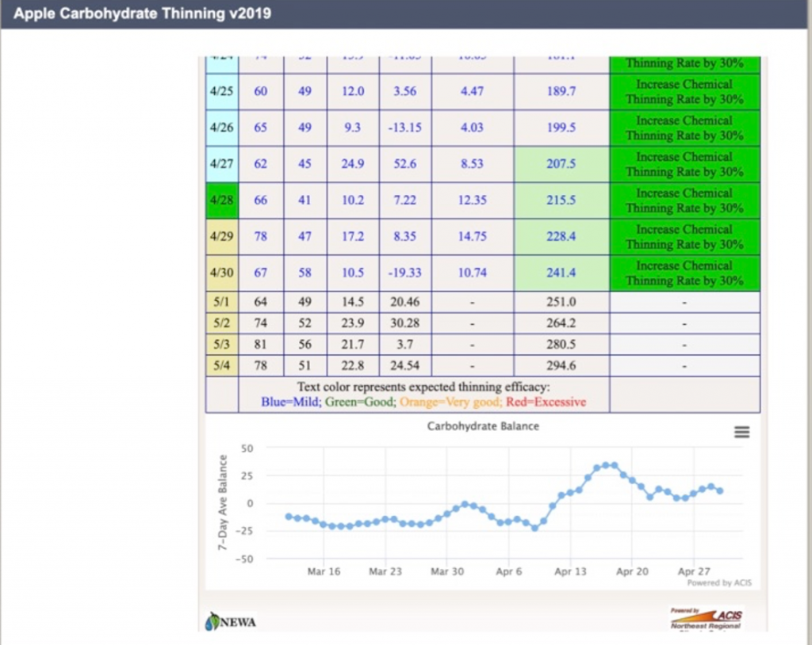Viewport: 812px width, 645px height.
Task: Click the first data point on the chart line
Action: tap(289, 517)
